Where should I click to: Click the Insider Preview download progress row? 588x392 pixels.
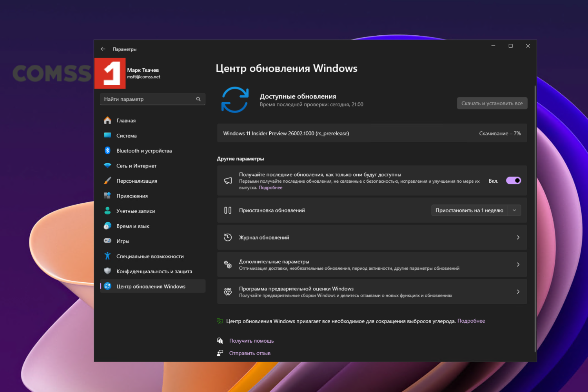pyautogui.click(x=372, y=133)
